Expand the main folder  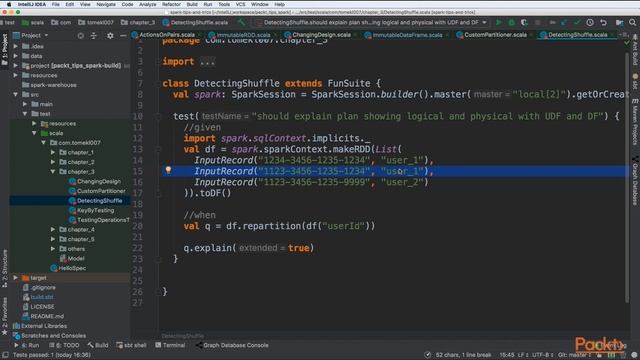[x=25, y=104]
